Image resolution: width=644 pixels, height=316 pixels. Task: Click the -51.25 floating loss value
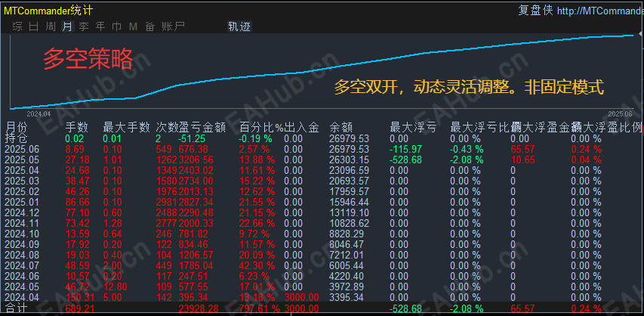click(192, 138)
